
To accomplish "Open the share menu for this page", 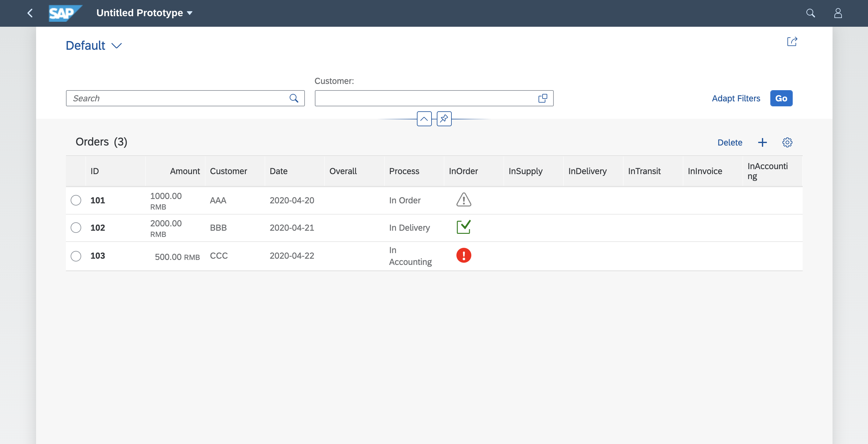I will [x=792, y=42].
